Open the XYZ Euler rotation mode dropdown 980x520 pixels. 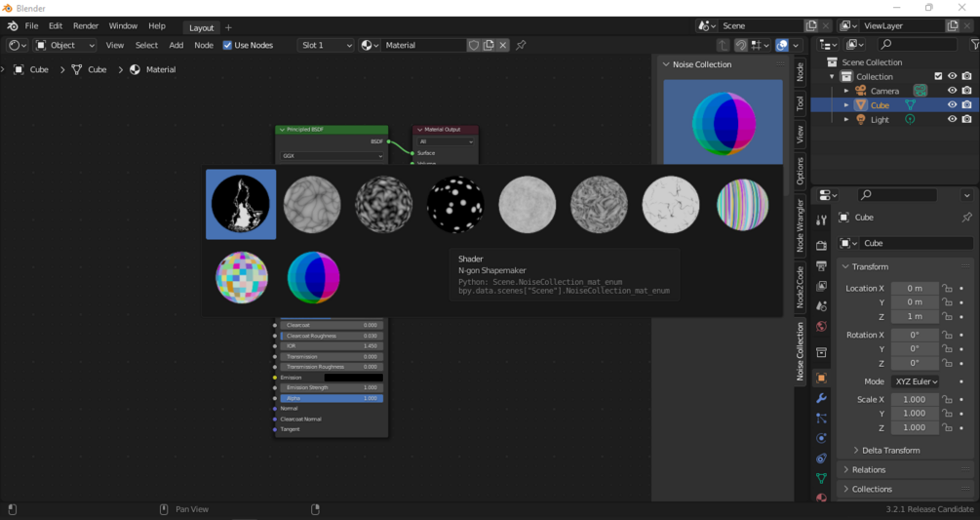pos(916,381)
